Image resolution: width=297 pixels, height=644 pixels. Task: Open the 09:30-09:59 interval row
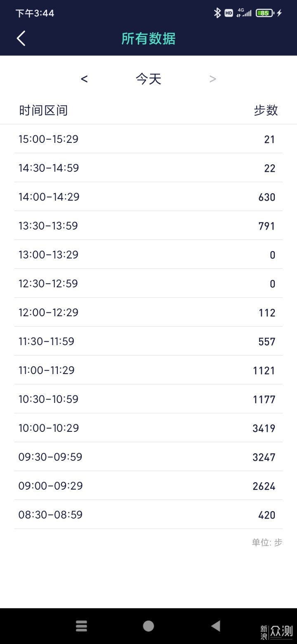tap(148, 457)
